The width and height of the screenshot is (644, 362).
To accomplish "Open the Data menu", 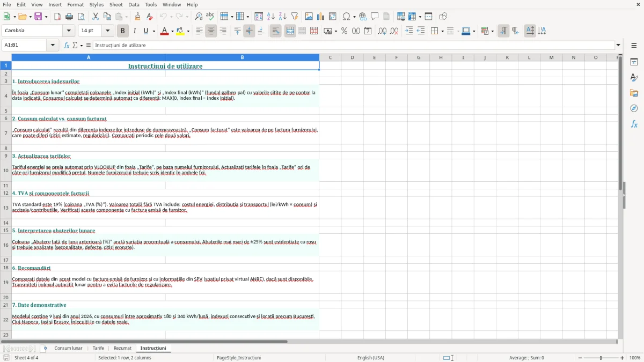I will pyautogui.click(x=134, y=4).
